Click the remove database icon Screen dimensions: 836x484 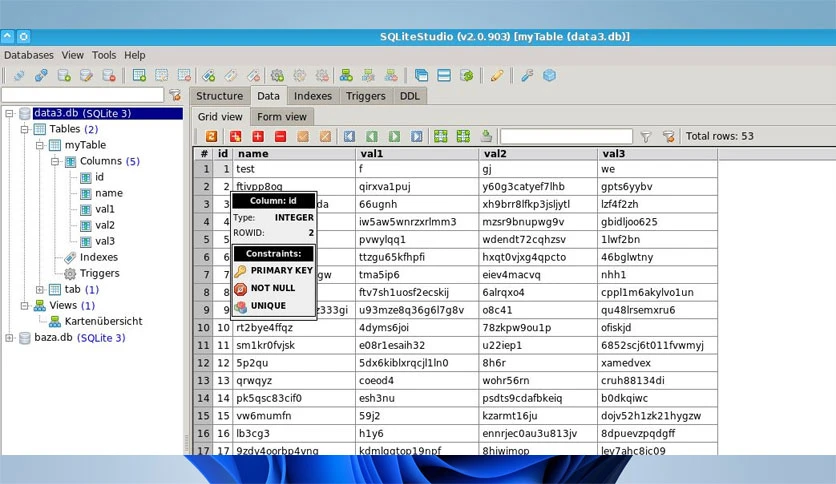pyautogui.click(x=109, y=76)
